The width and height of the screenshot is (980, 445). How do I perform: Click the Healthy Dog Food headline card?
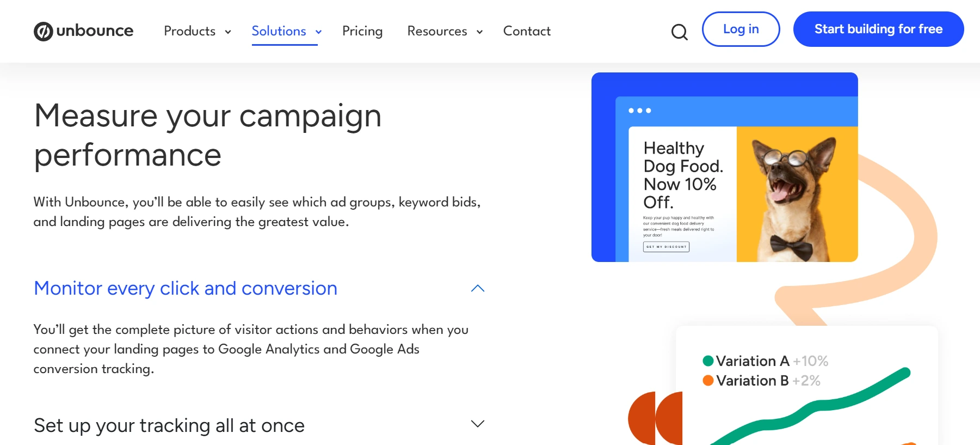[x=683, y=194]
